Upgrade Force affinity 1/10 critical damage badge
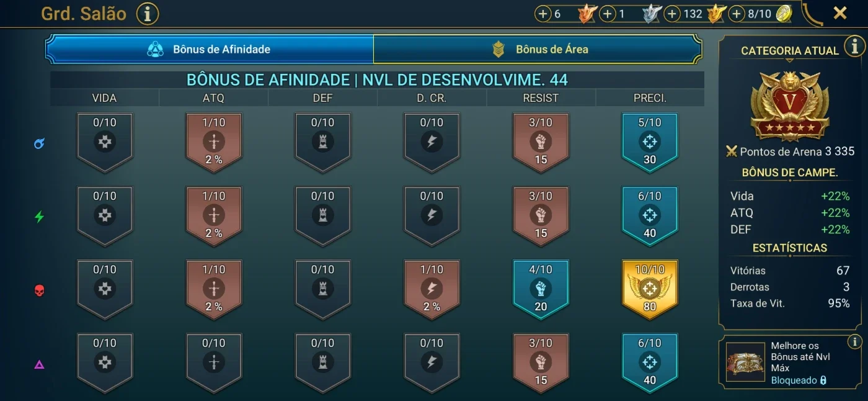 pyautogui.click(x=432, y=289)
